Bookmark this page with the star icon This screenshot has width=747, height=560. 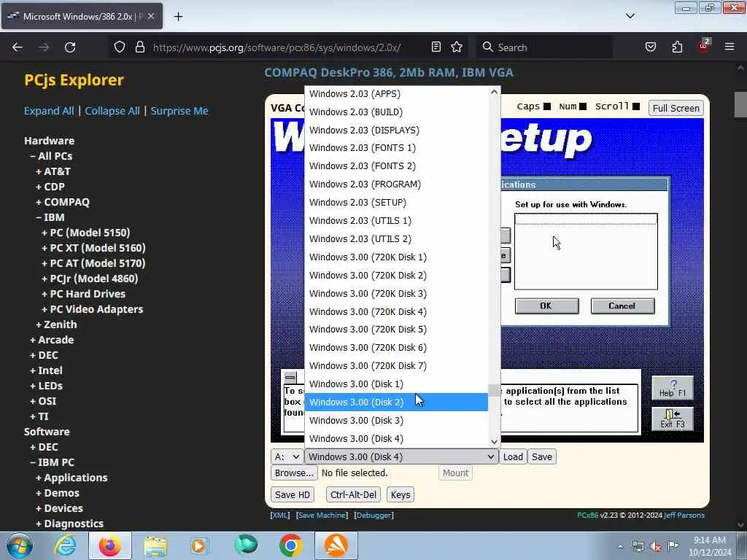(457, 47)
